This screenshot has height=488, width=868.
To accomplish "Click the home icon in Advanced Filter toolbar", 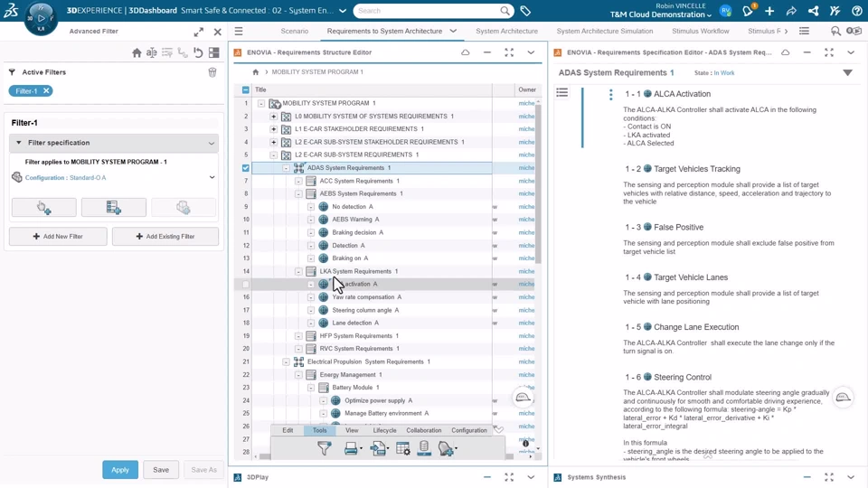I will 137,52.
